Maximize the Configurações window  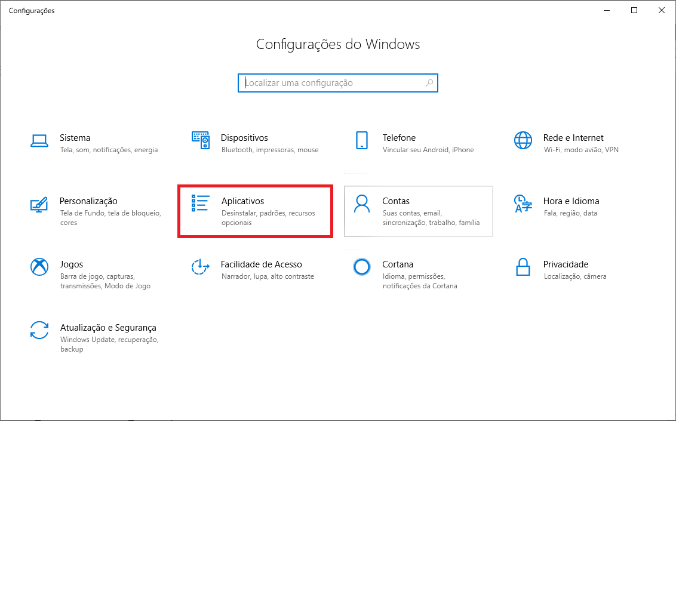[634, 10]
